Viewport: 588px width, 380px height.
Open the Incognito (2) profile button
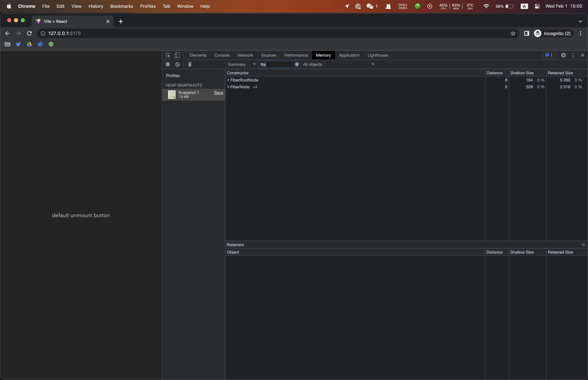click(x=553, y=33)
